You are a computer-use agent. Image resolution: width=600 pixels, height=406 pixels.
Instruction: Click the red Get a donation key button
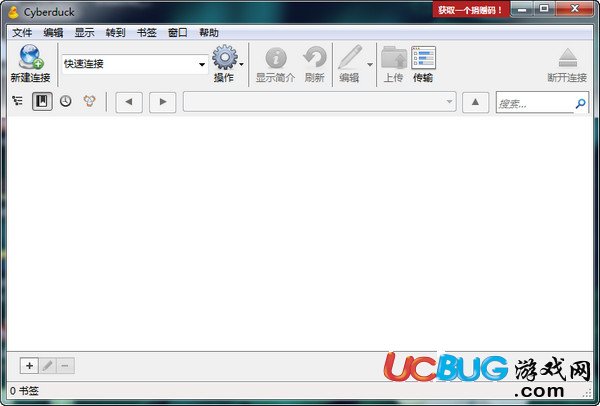[x=471, y=10]
